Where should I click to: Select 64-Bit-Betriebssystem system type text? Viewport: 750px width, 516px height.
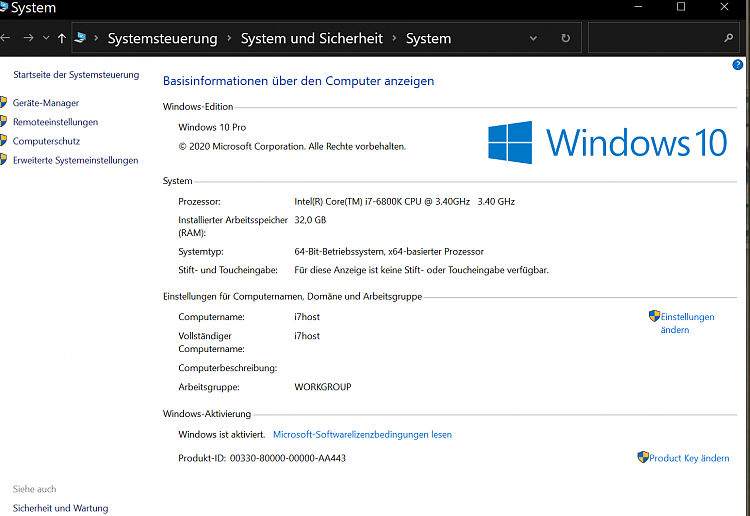coord(389,252)
